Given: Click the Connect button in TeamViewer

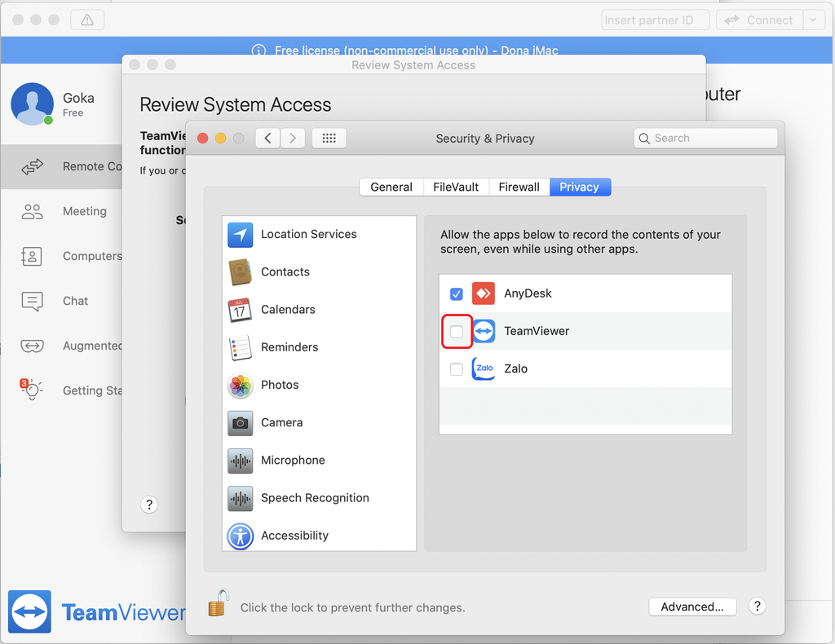Looking at the screenshot, I should [x=759, y=20].
